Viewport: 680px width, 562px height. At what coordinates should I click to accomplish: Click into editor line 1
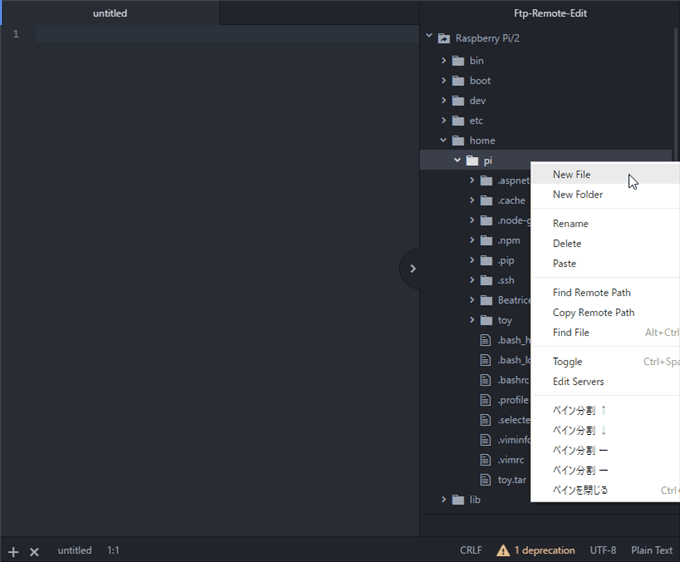click(227, 34)
